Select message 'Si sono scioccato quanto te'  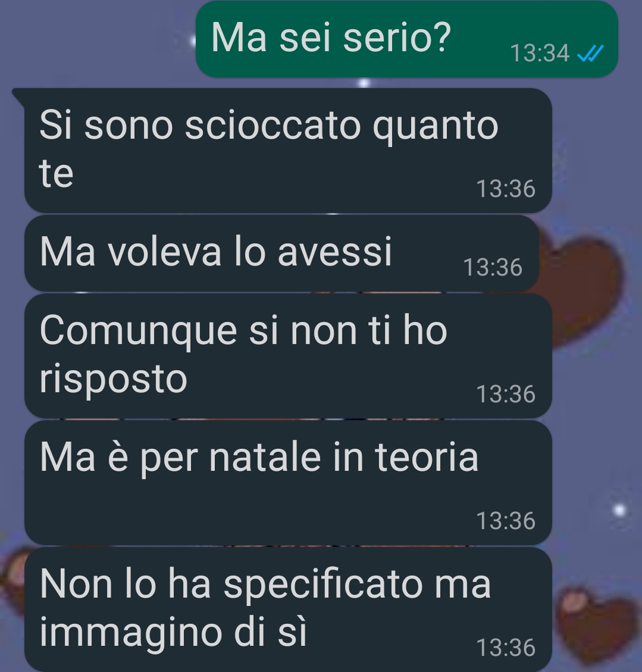pos(288,151)
